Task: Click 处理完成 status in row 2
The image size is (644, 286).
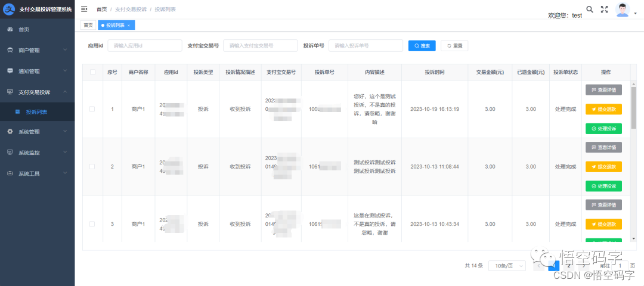Action: pyautogui.click(x=565, y=167)
